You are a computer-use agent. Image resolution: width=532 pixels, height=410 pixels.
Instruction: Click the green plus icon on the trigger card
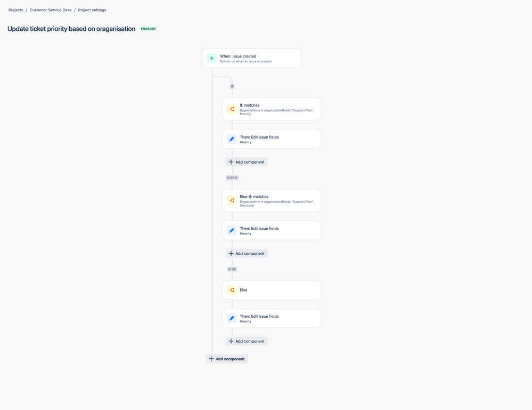click(x=212, y=58)
